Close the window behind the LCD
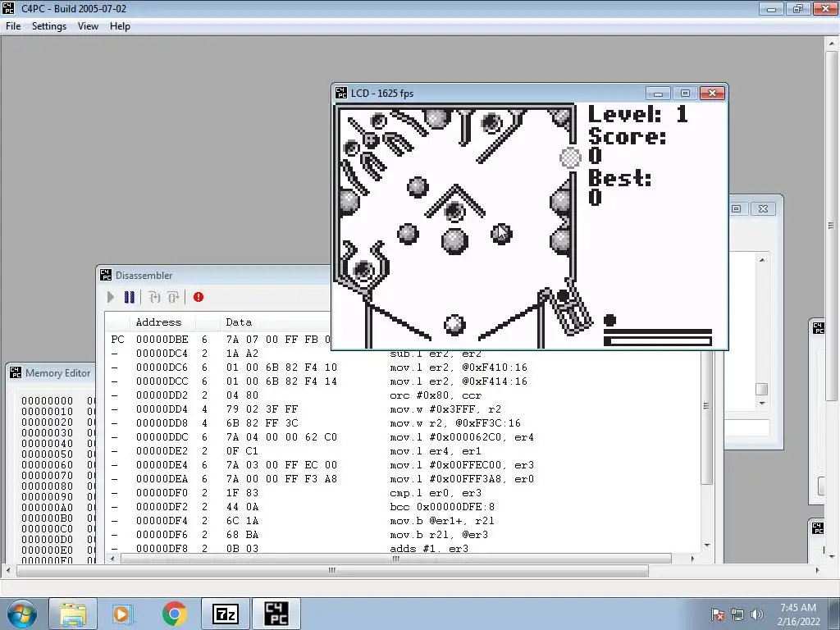The image size is (840, 630). click(763, 208)
